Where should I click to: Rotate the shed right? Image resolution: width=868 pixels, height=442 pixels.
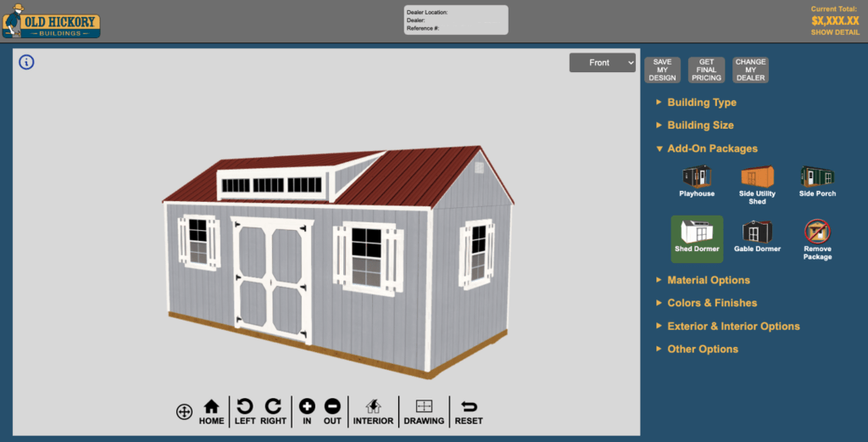point(273,411)
